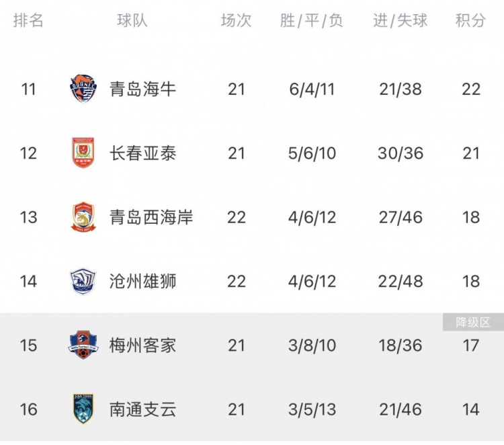Sort by the 积分 column header
504x445 pixels.
tap(470, 21)
